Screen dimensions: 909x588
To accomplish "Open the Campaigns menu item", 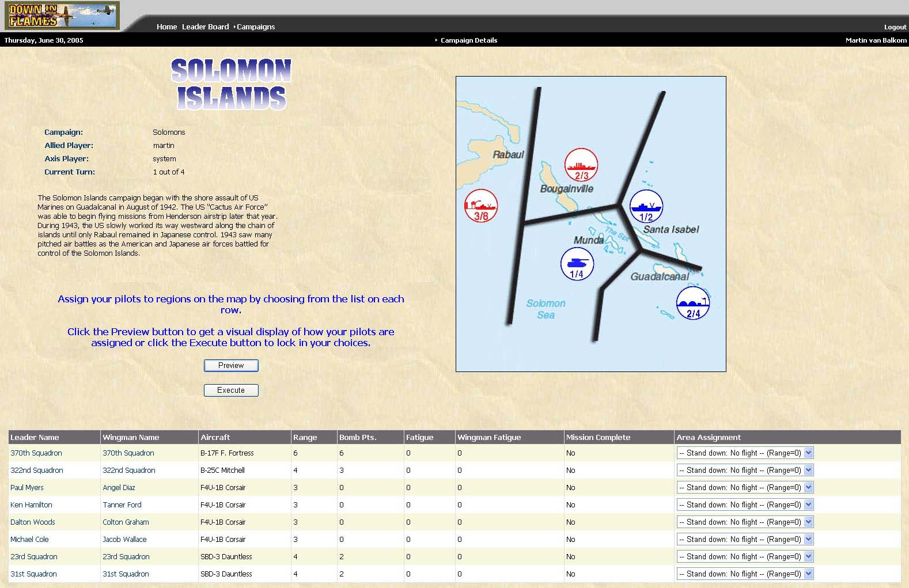I will tap(256, 27).
